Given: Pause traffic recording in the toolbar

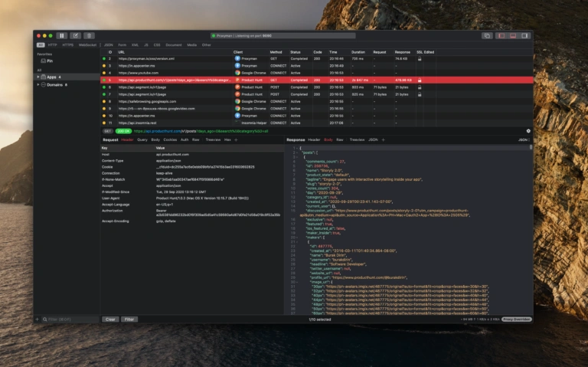Looking at the screenshot, I should [62, 35].
